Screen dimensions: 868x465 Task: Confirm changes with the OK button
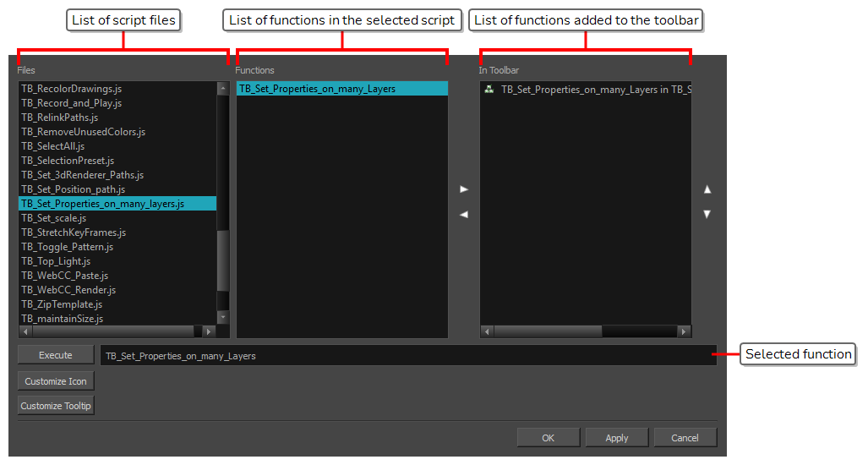click(x=548, y=437)
